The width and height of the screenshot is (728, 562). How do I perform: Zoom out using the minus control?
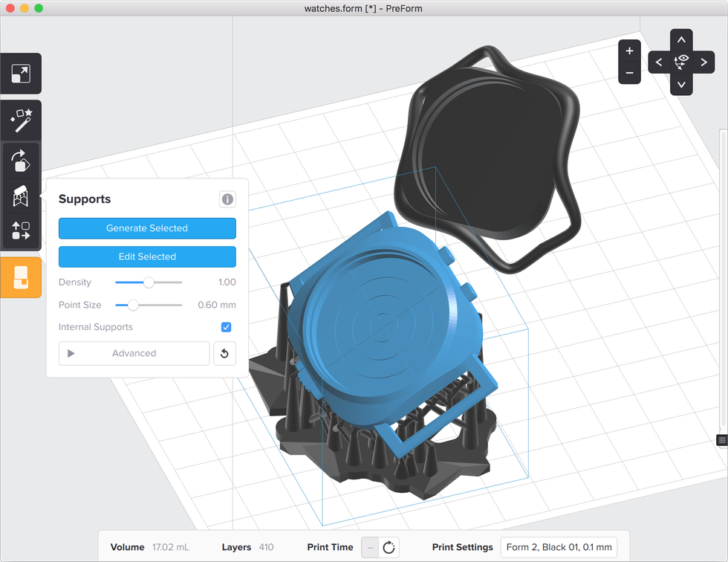pos(629,72)
